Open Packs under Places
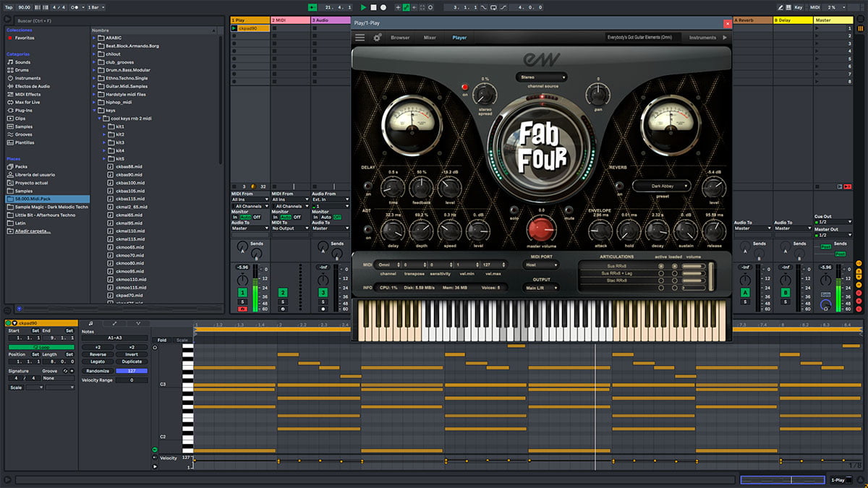This screenshot has width=868, height=488. 21,166
